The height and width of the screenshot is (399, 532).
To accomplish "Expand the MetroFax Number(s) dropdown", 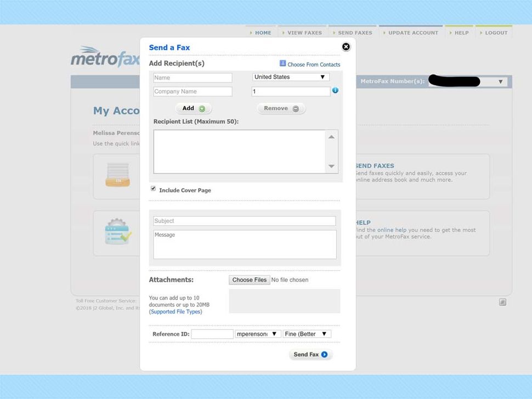I will pos(500,81).
